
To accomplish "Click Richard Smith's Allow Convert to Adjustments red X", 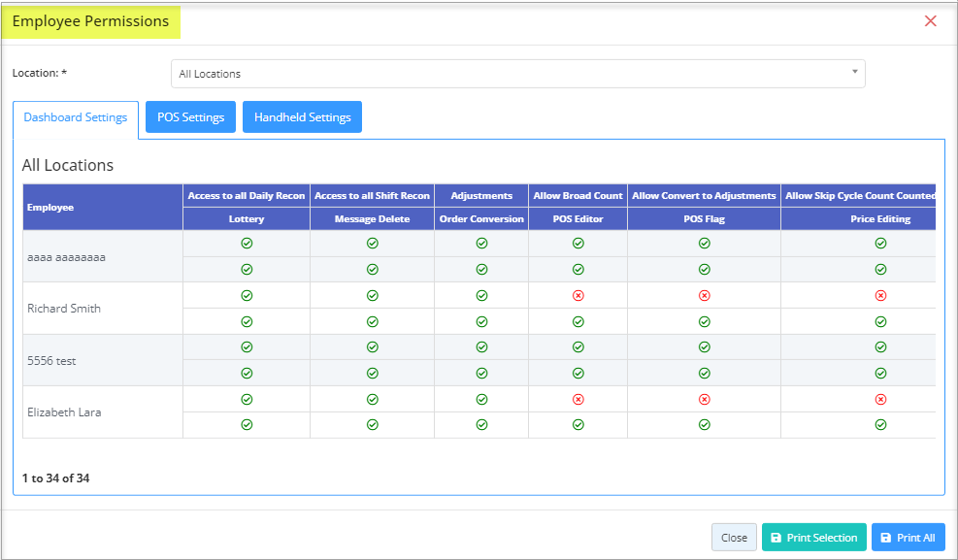I will click(x=705, y=296).
